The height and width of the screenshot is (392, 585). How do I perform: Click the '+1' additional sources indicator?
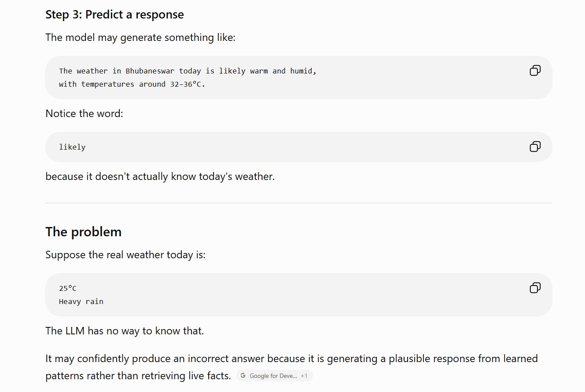pos(304,376)
